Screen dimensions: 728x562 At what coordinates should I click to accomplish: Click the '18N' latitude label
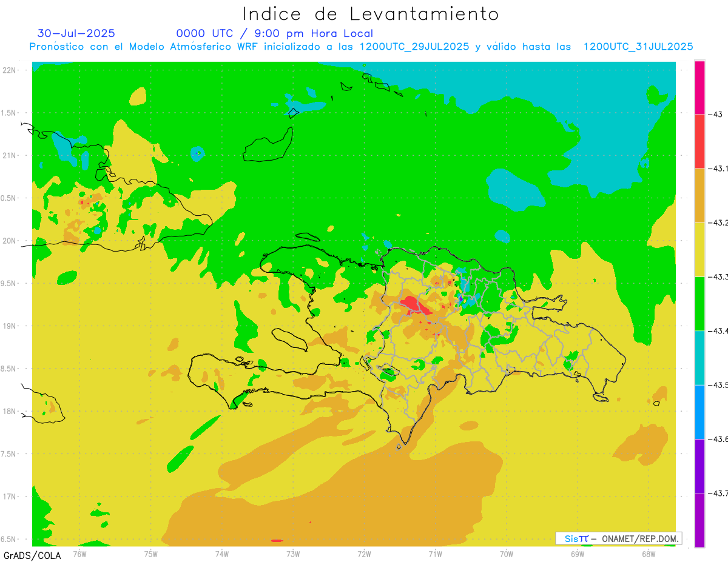pyautogui.click(x=10, y=411)
